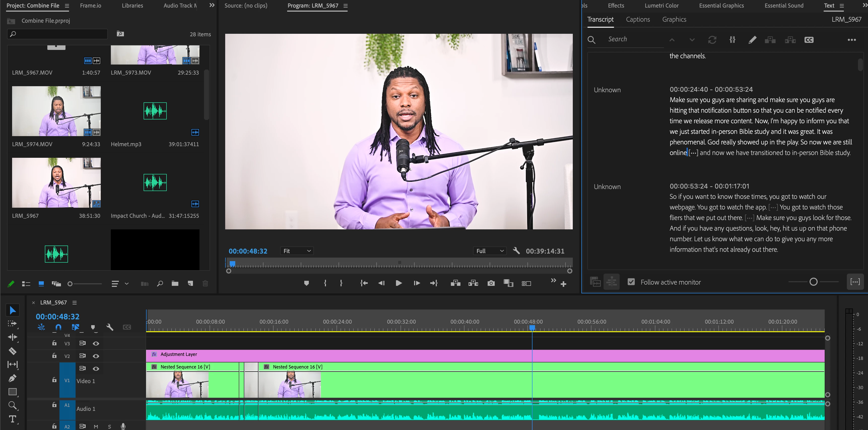Uncheck Follow active monitor checkbox
This screenshot has width=868, height=430.
pos(631,282)
